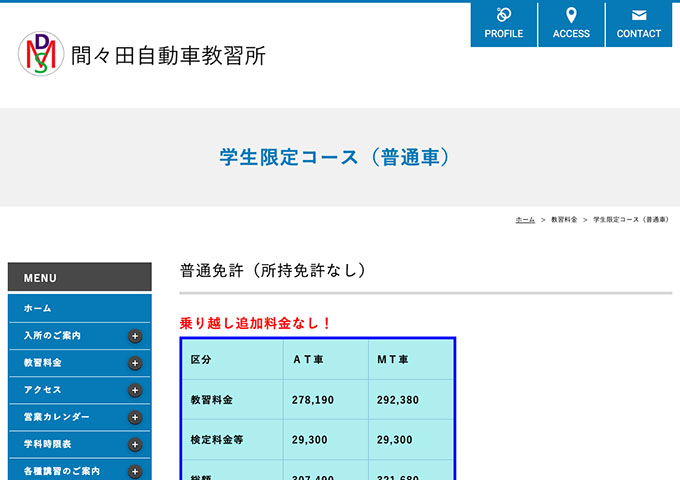Viewport: 680px width, 480px height.
Task: Expand the アクセス submenu plus icon
Action: click(x=135, y=390)
